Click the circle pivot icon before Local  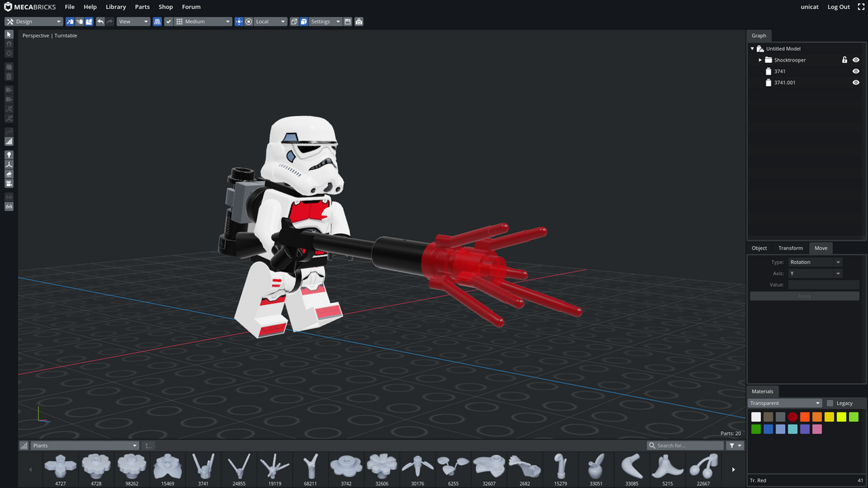tap(249, 22)
